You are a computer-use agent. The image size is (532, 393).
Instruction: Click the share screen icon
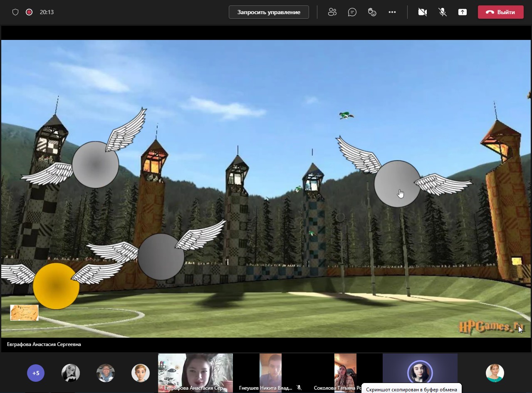463,12
